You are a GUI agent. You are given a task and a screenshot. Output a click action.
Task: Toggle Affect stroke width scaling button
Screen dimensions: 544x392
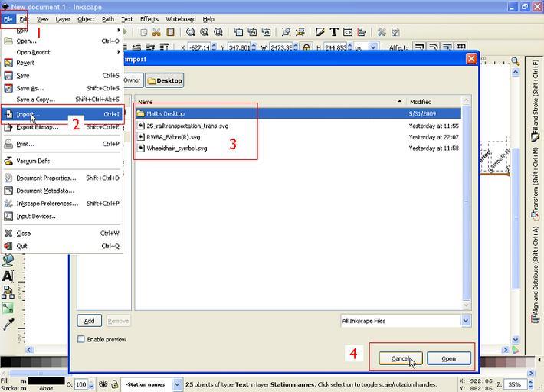point(420,47)
